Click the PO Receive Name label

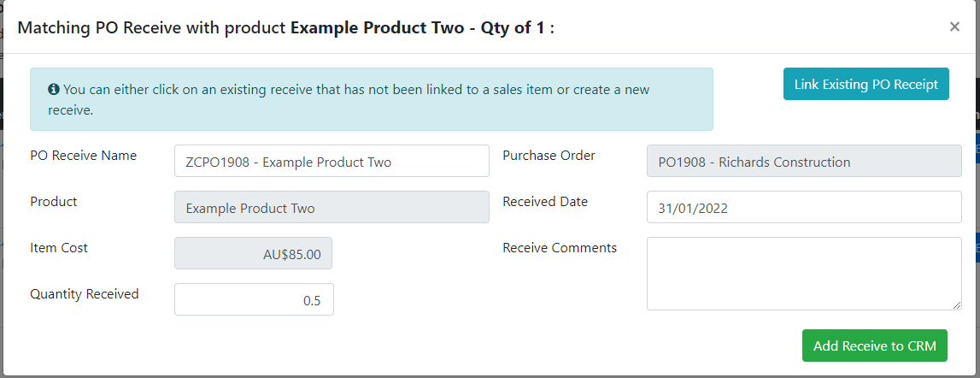click(x=83, y=155)
